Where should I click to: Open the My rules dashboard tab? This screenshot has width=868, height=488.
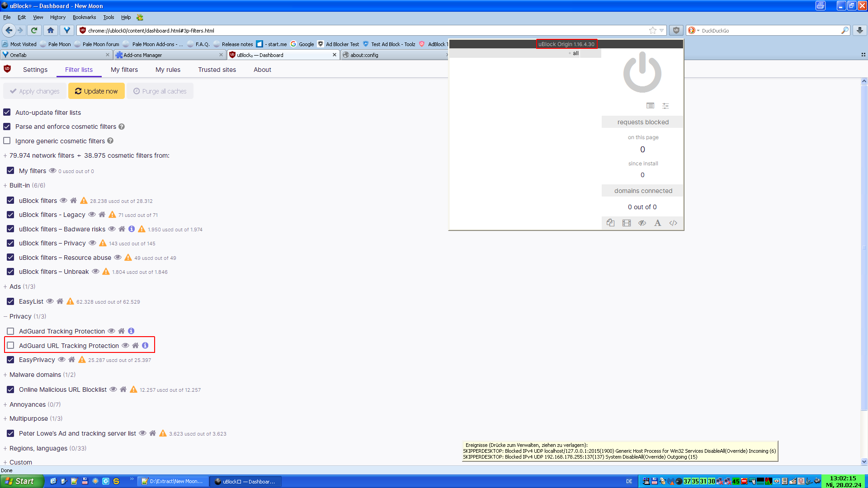pos(168,70)
